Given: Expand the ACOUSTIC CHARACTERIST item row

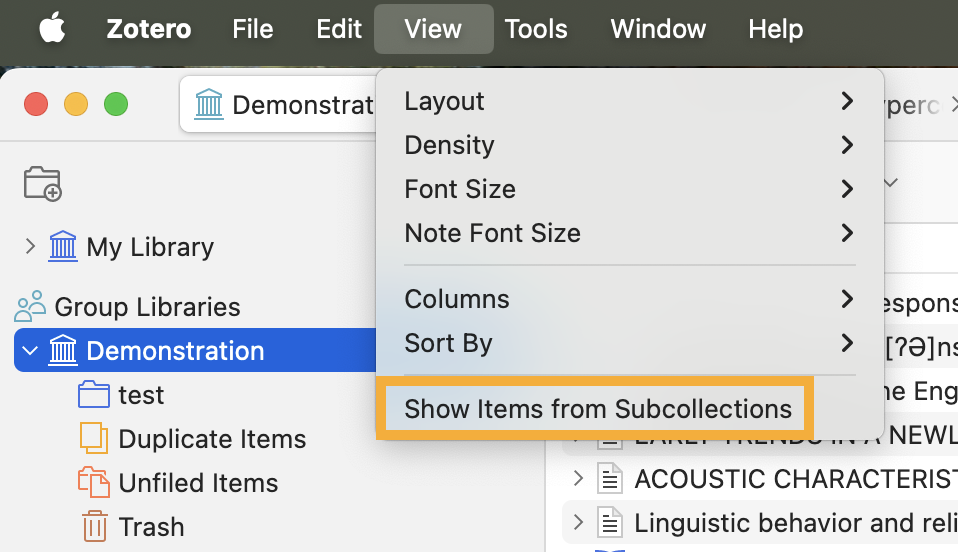Looking at the screenshot, I should pyautogui.click(x=578, y=479).
